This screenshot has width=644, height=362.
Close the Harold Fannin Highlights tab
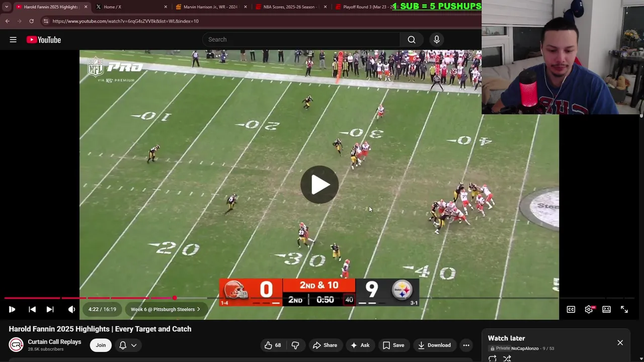point(86,7)
